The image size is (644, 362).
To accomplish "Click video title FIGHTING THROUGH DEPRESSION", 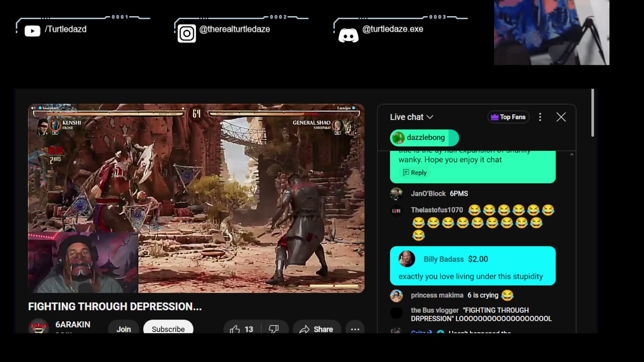I will (115, 306).
